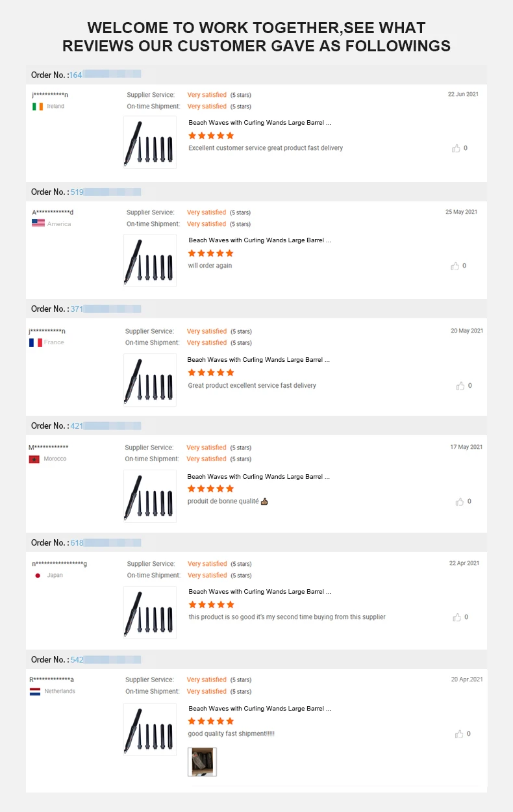Like the America review with thumbs-up
Image resolution: width=513 pixels, height=812 pixels.
(x=455, y=266)
